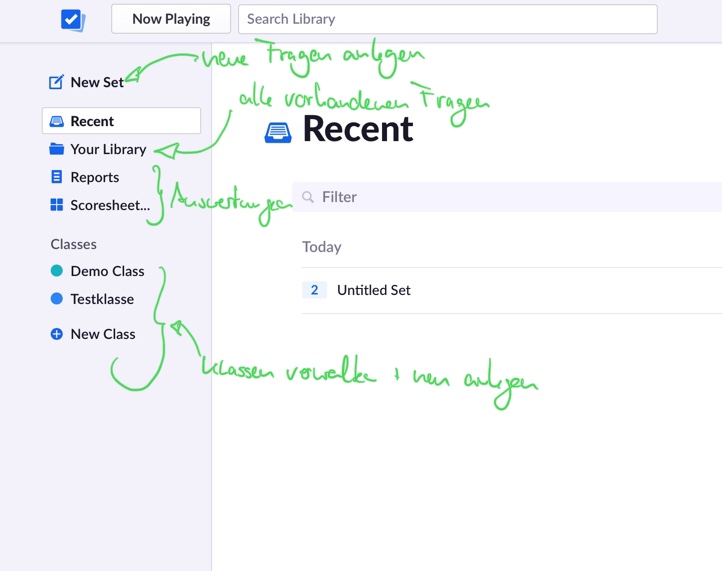This screenshot has height=571, width=722.
Task: Click the blue Testklasse color dot
Action: coord(57,299)
